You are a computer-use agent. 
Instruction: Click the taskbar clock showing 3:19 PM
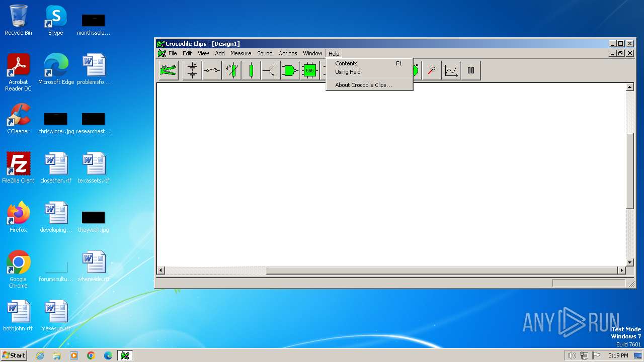pyautogui.click(x=618, y=355)
